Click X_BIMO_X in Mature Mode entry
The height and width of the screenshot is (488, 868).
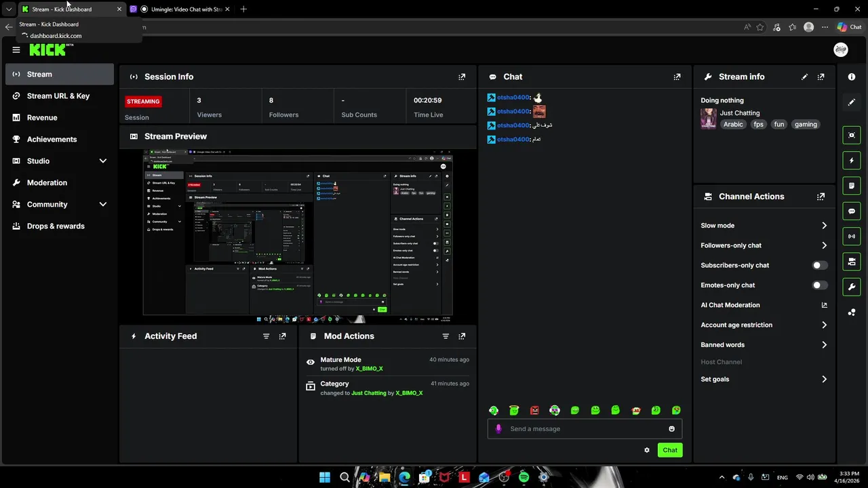point(370,369)
